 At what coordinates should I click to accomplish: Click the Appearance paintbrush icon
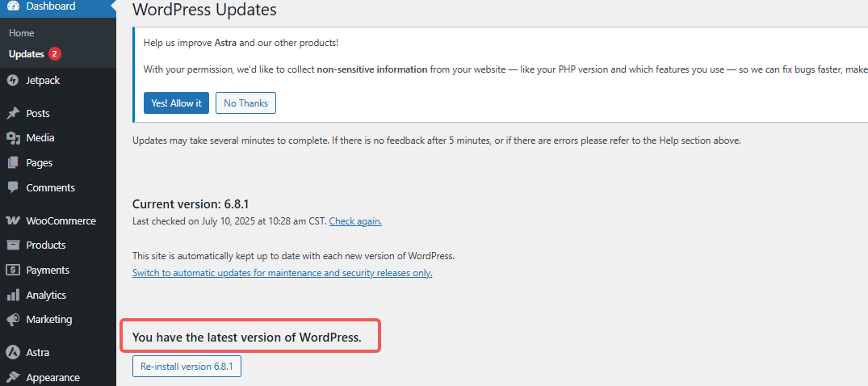pyautogui.click(x=13, y=377)
